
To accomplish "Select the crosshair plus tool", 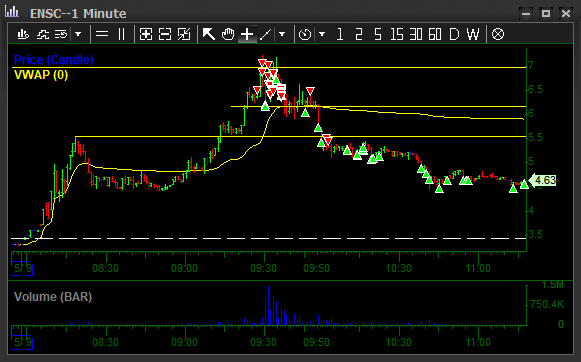I will point(247,34).
